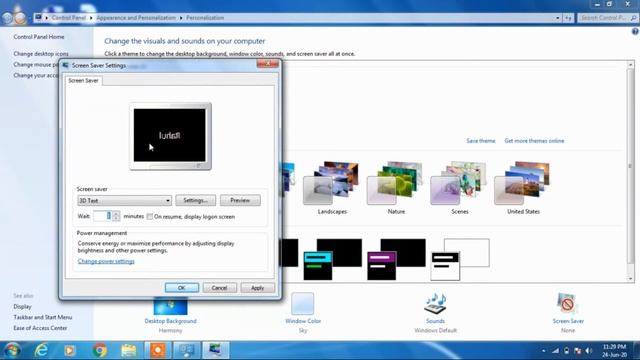Click the back navigation arrow in Control Panel
This screenshot has height=360, width=640.
click(x=7, y=18)
